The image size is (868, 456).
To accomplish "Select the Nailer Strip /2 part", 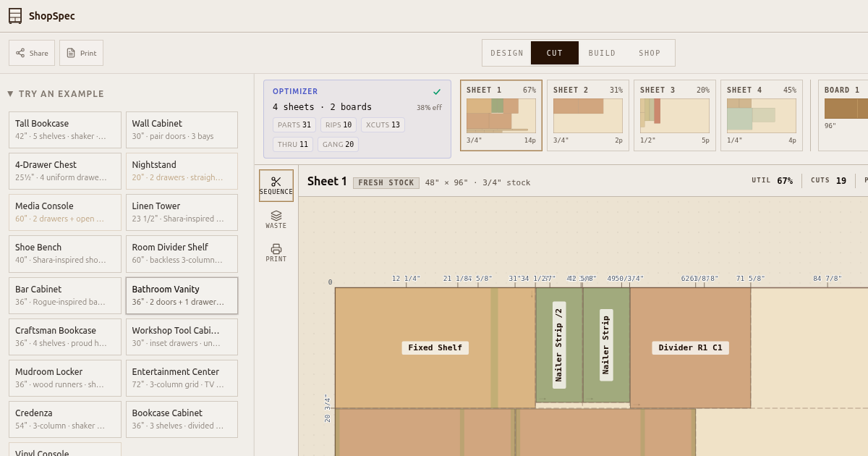I will click(559, 345).
